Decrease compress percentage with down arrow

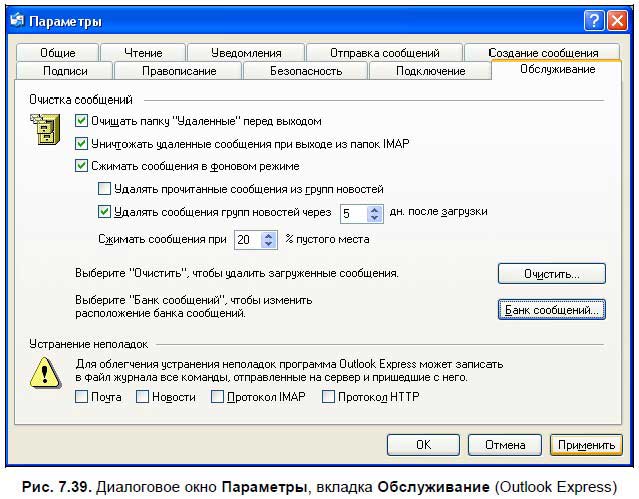click(269, 244)
